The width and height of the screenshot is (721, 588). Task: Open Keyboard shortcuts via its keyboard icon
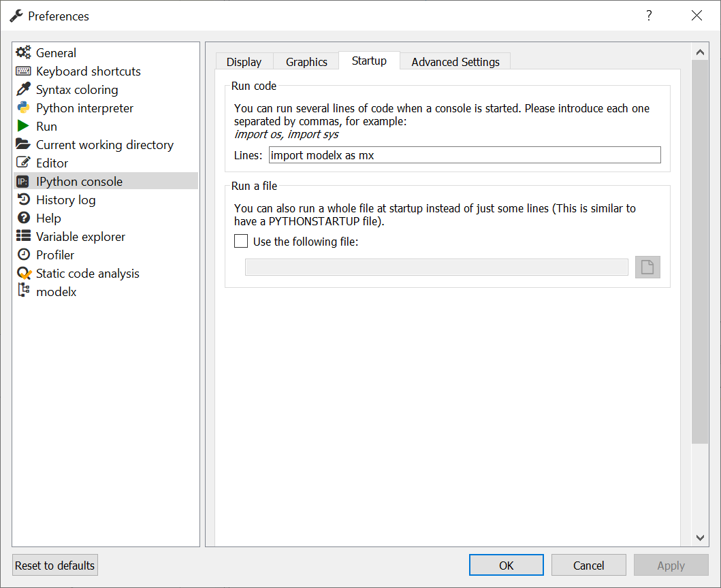pyautogui.click(x=24, y=71)
